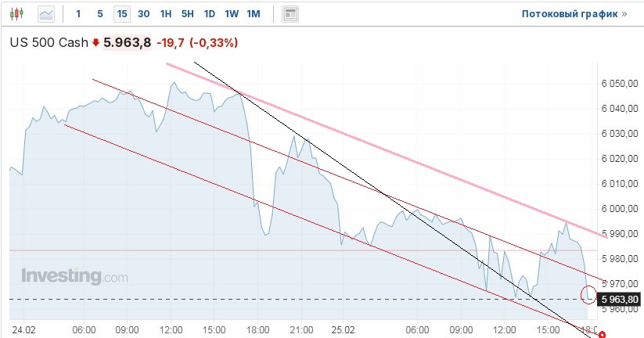This screenshot has width=644, height=338.
Task: Choose the 1D chart interval
Action: pos(209,13)
